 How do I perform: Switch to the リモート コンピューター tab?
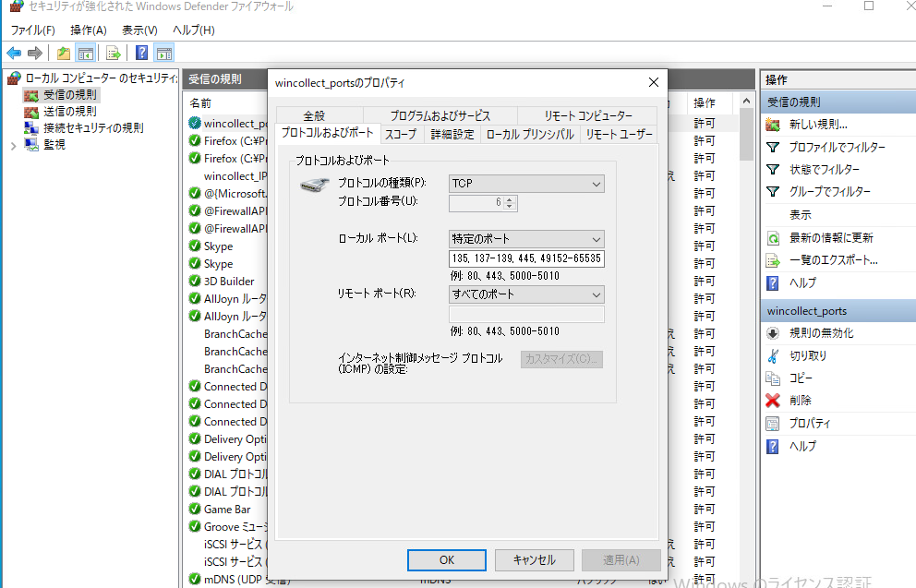pyautogui.click(x=587, y=115)
